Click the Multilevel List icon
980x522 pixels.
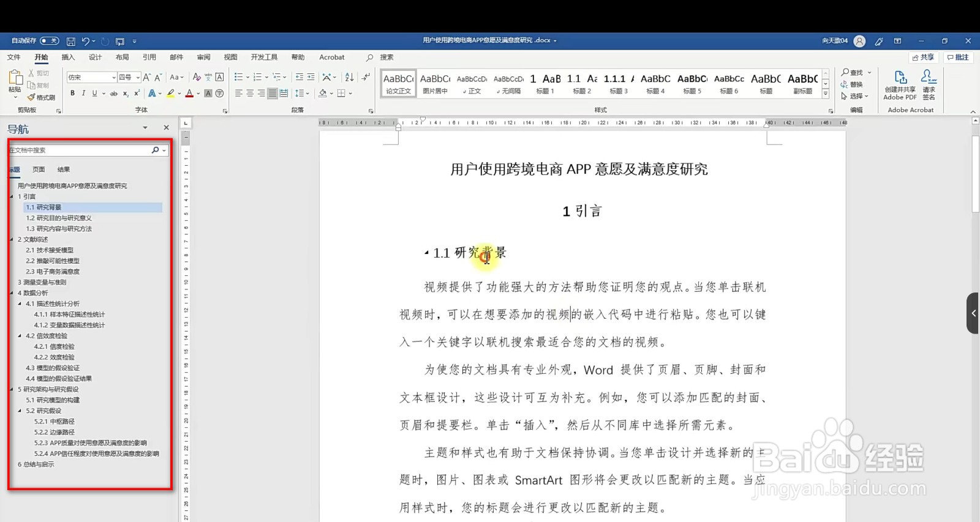(277, 77)
